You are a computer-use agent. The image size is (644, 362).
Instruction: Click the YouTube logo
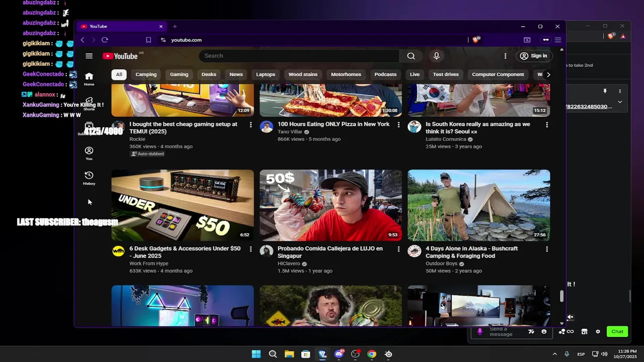pos(120,56)
